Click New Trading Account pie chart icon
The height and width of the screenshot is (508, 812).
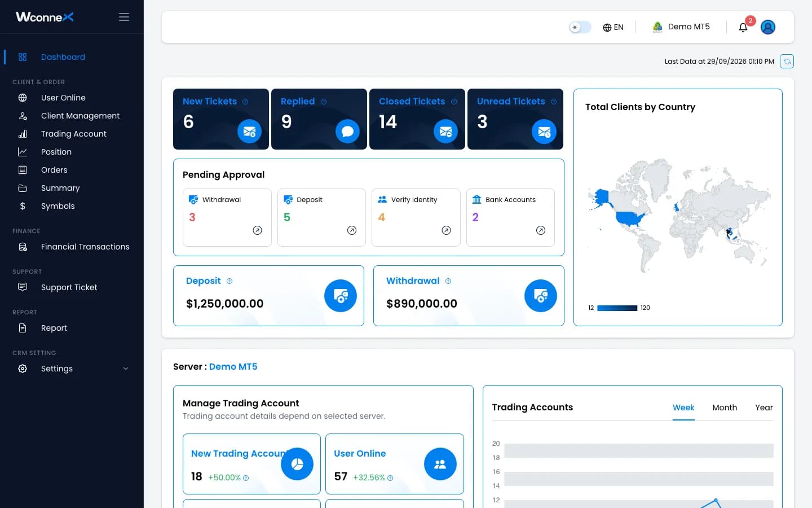[x=297, y=464]
